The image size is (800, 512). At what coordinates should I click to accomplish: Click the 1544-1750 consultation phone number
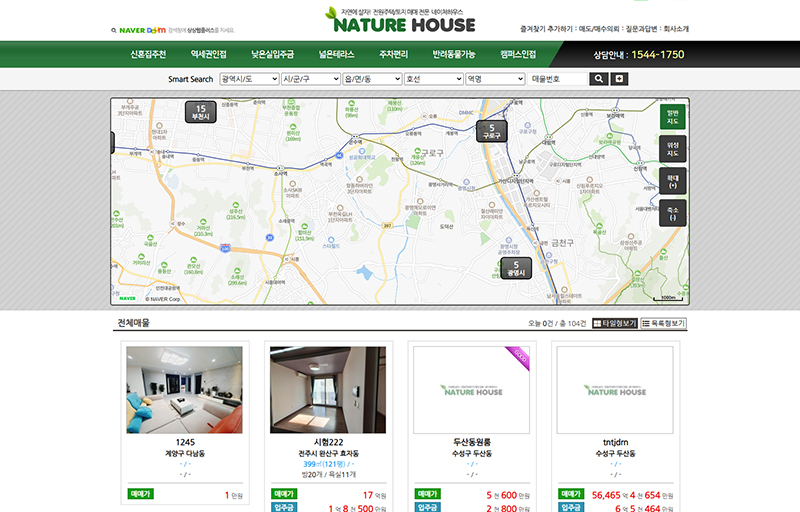tap(658, 55)
